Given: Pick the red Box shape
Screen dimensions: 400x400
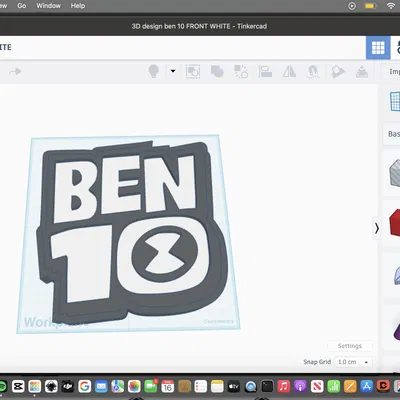Looking at the screenshot, I should pyautogui.click(x=394, y=223).
